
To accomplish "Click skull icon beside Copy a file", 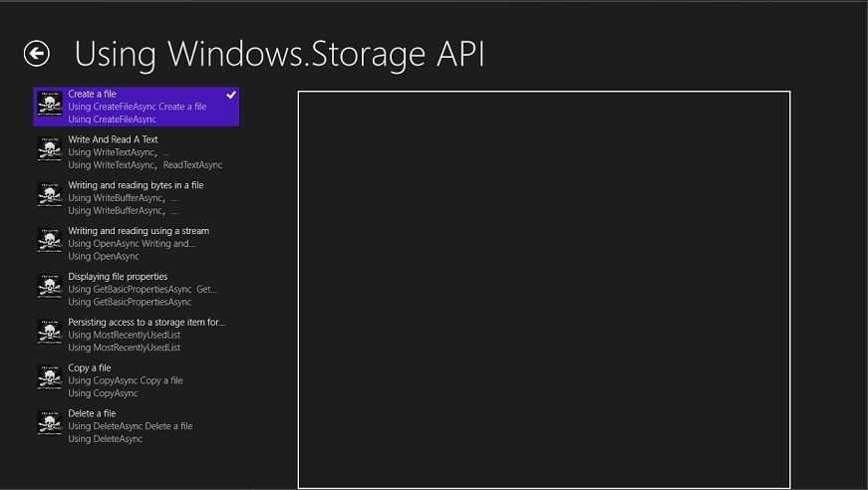I will tap(50, 377).
